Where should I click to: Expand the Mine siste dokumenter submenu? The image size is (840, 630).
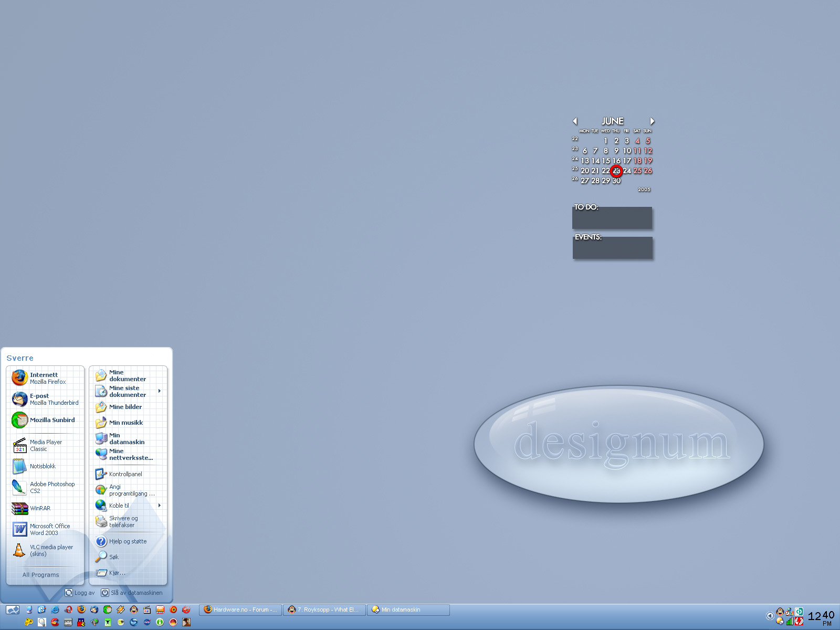128,391
